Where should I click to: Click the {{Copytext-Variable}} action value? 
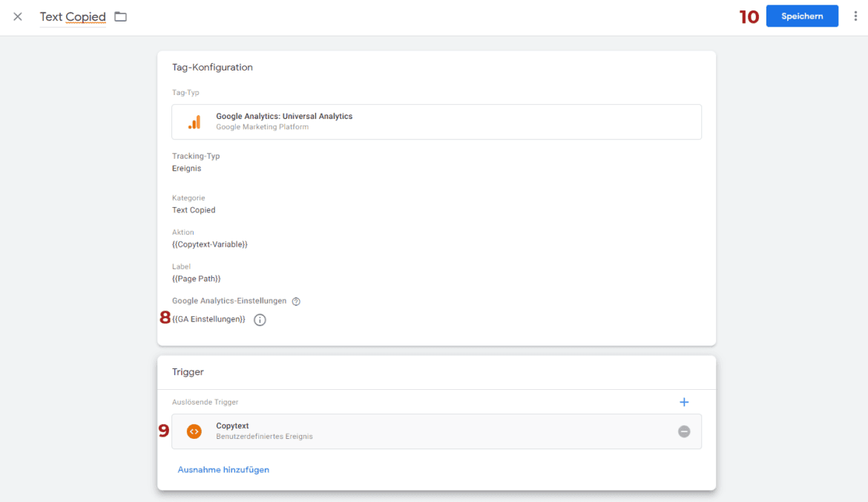(x=210, y=244)
